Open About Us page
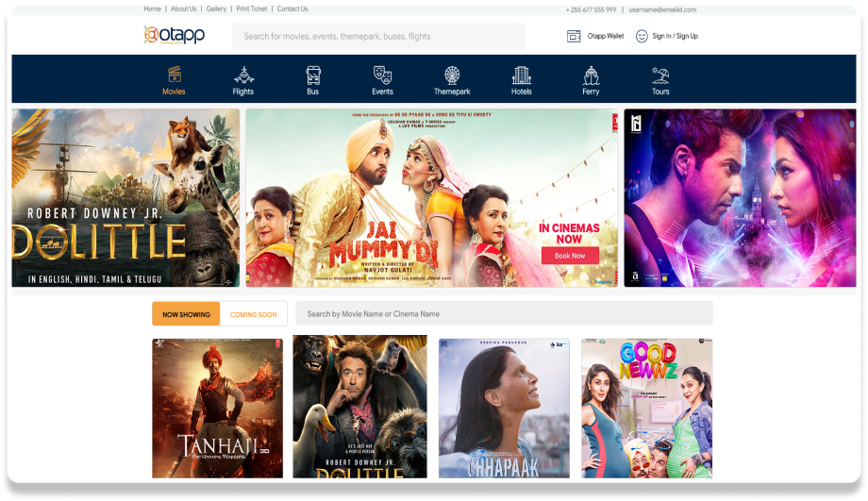 coord(183,8)
